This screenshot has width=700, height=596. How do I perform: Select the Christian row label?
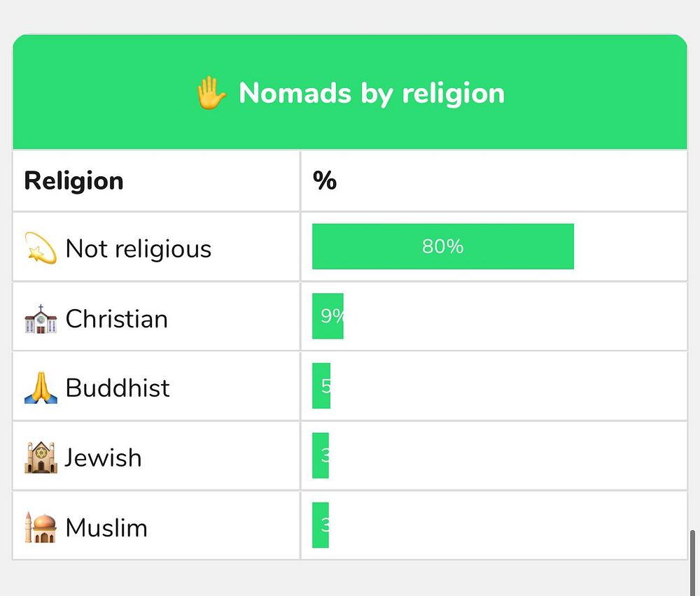click(x=116, y=318)
